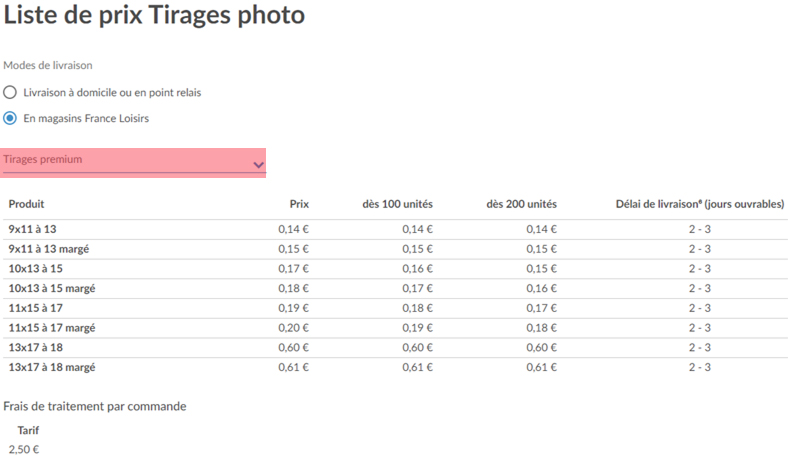Image resolution: width=788 pixels, height=466 pixels.
Task: Click the chevron arrow of Tirages premium
Action: [x=258, y=165]
